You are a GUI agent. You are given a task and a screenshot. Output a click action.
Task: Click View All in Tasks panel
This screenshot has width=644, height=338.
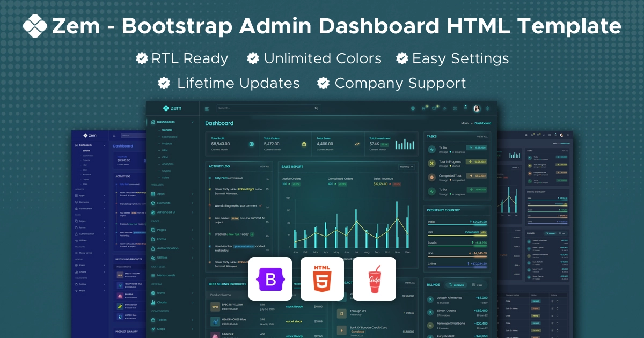482,136
